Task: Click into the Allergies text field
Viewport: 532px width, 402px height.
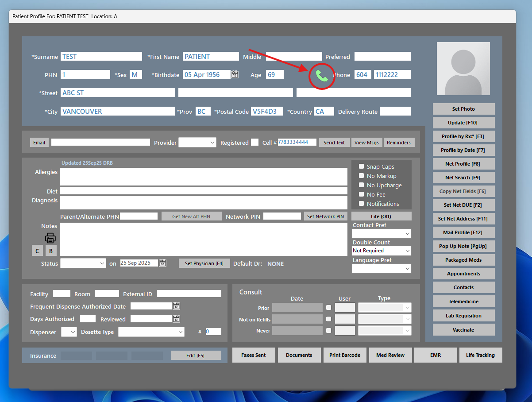Action: pos(204,177)
